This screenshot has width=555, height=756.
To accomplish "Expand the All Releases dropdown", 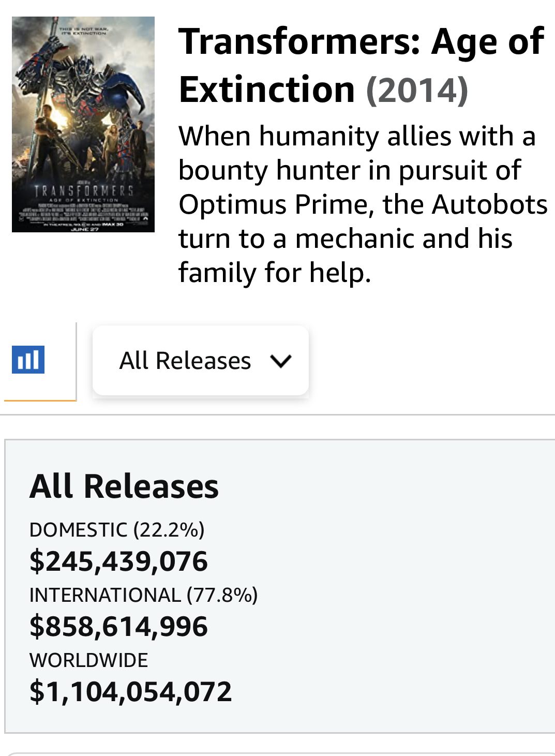I will coord(201,360).
